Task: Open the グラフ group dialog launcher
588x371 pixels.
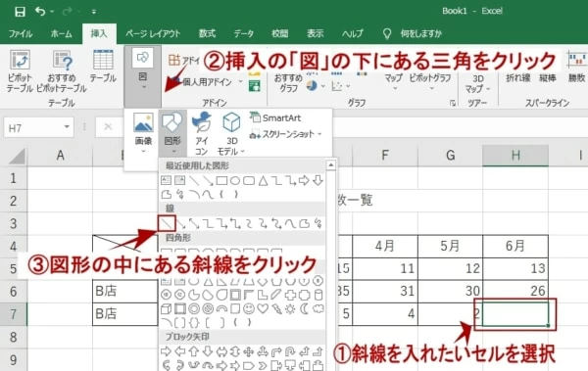Action: click(x=453, y=103)
